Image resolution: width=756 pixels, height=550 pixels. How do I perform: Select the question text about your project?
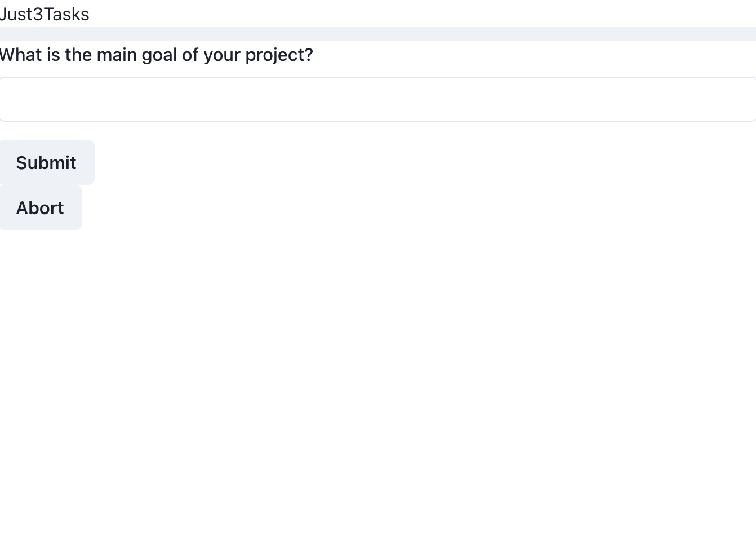point(156,55)
